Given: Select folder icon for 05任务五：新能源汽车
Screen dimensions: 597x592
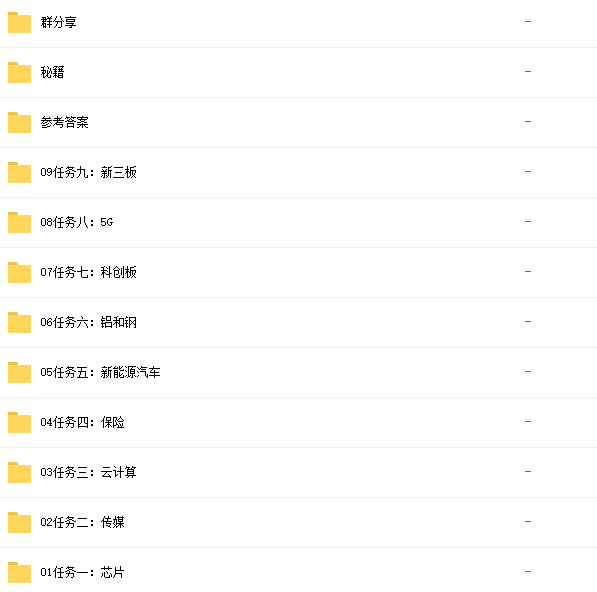Looking at the screenshot, I should click(19, 372).
